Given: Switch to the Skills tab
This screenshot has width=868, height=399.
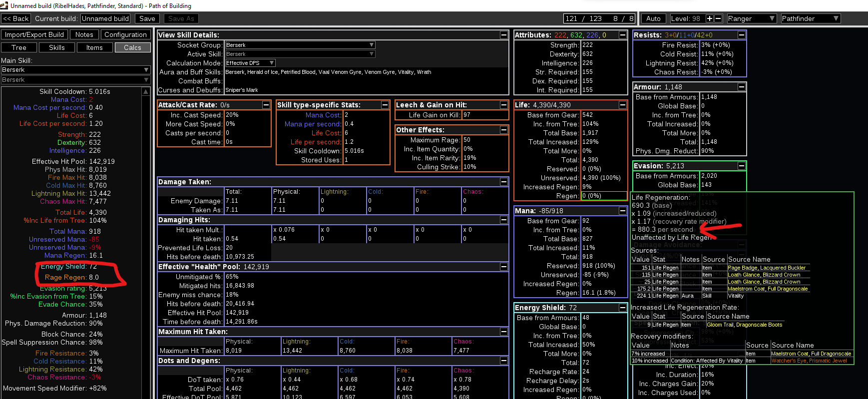Looking at the screenshot, I should pyautogui.click(x=57, y=47).
